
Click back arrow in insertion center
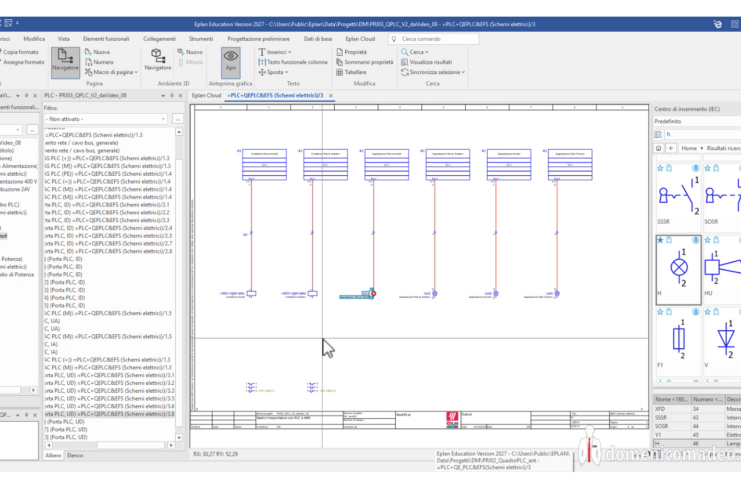[671, 148]
